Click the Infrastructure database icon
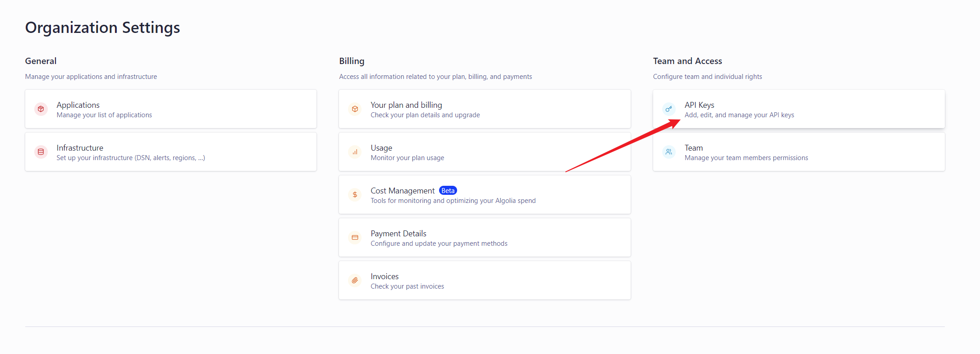980x354 pixels. pos(41,152)
